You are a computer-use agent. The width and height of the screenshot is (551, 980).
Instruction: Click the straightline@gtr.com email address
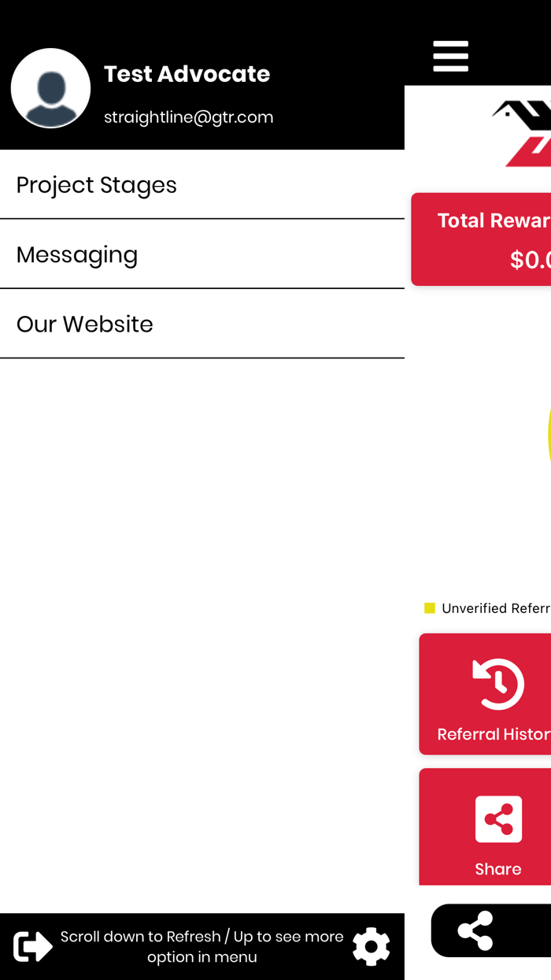pyautogui.click(x=189, y=117)
